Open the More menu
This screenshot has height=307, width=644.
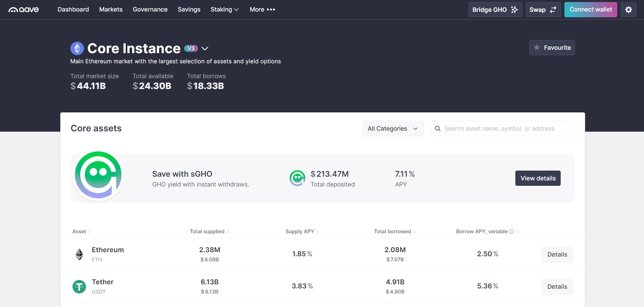coord(262,9)
